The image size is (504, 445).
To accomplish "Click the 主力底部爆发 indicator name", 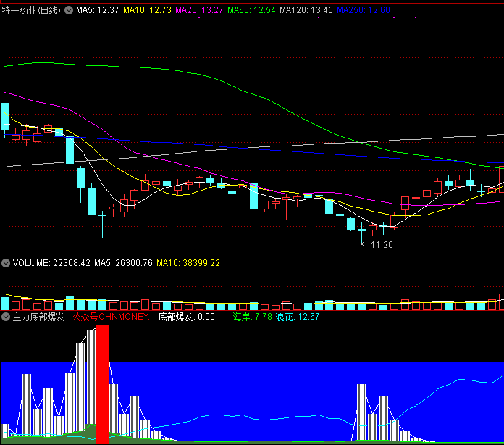I will tap(38, 317).
